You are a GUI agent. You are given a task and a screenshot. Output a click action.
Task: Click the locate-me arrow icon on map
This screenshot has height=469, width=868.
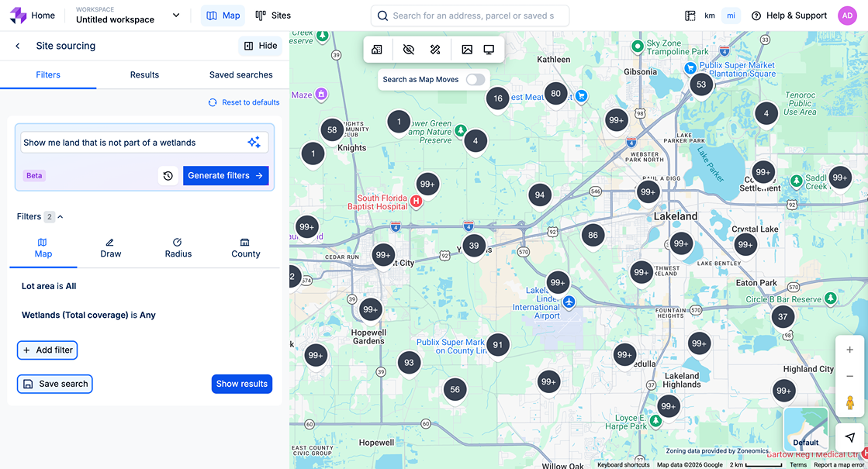(850, 437)
